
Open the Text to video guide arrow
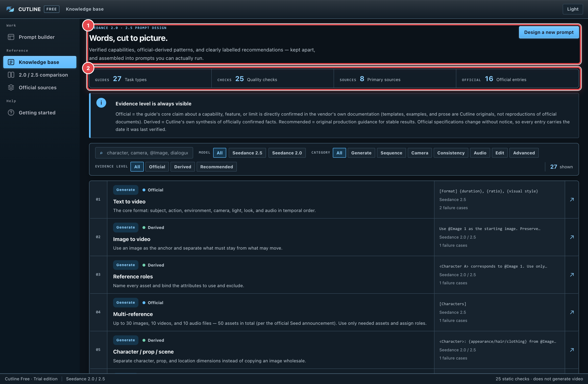pyautogui.click(x=572, y=200)
